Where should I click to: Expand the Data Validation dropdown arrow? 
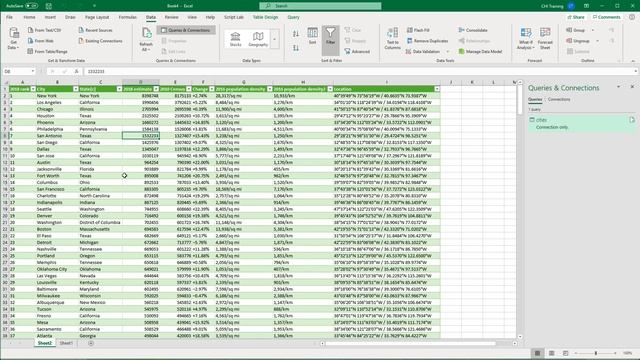(448, 51)
